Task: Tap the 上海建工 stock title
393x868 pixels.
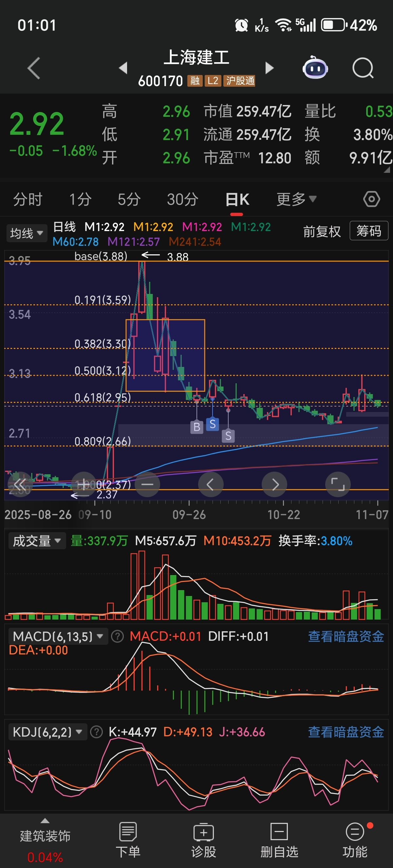Action: pyautogui.click(x=196, y=57)
